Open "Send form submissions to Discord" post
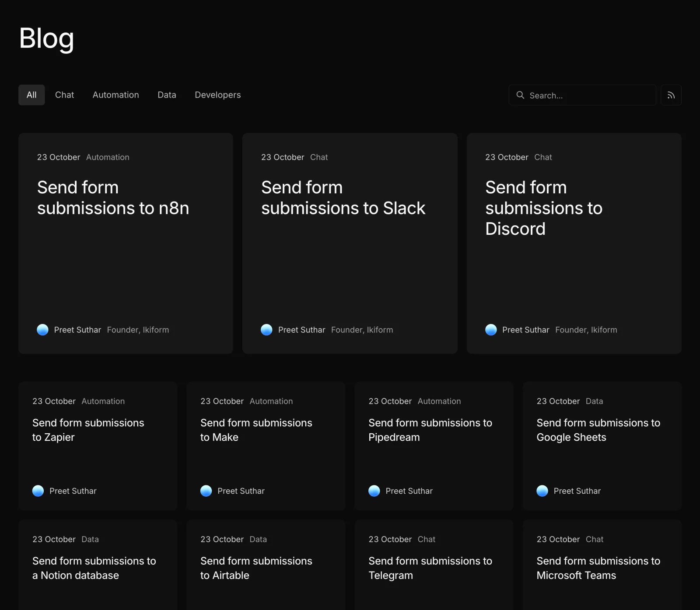Screen dimensions: 700x610 [x=544, y=208]
